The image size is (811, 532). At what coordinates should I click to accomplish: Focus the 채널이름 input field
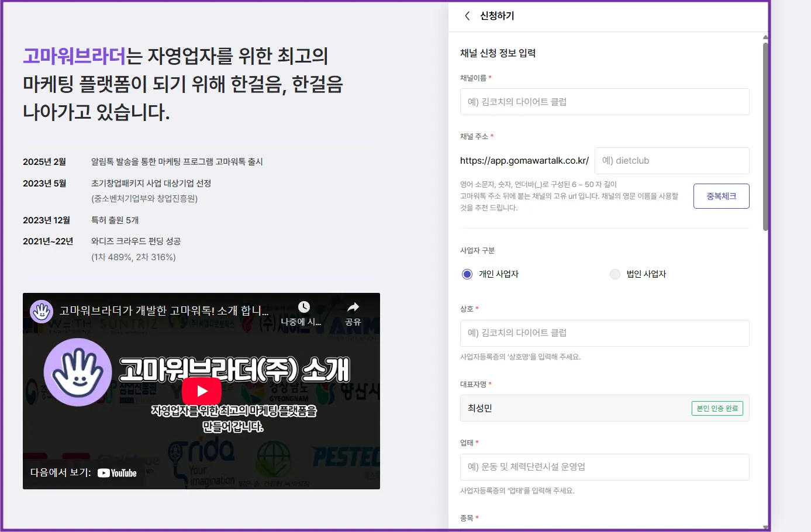point(605,102)
